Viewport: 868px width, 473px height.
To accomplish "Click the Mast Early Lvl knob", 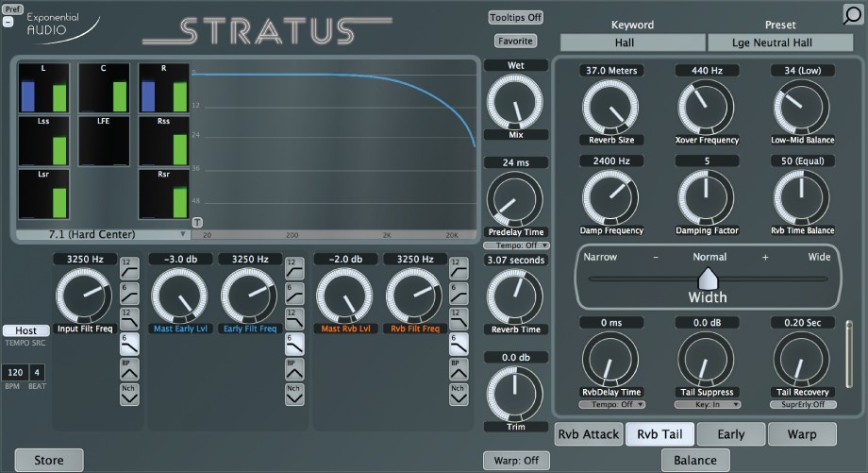I will point(180,296).
